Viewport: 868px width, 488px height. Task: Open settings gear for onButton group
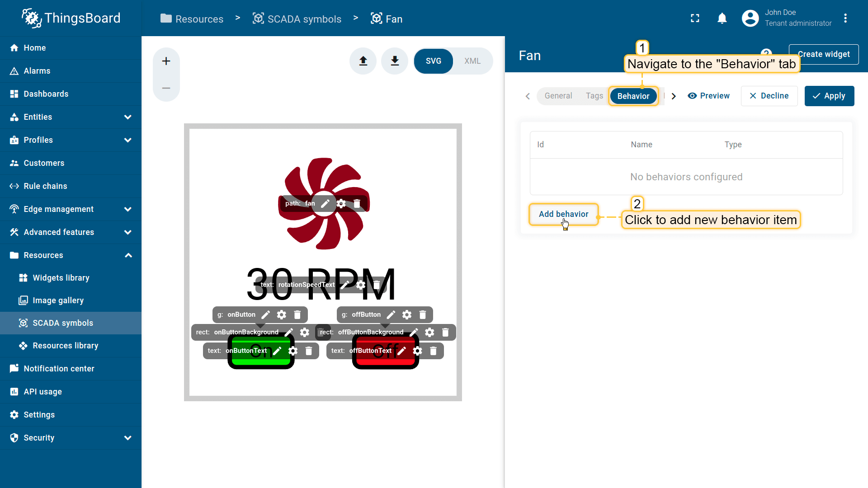point(282,315)
